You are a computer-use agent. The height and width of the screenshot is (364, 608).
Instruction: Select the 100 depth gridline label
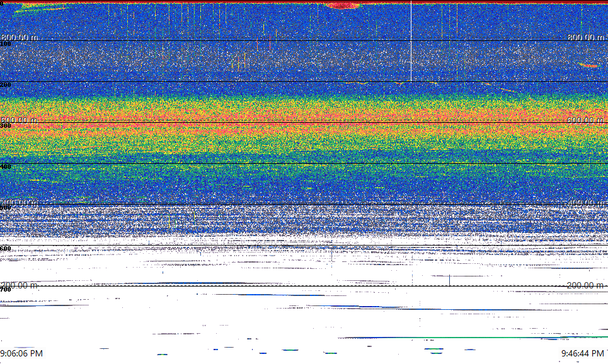click(x=6, y=44)
